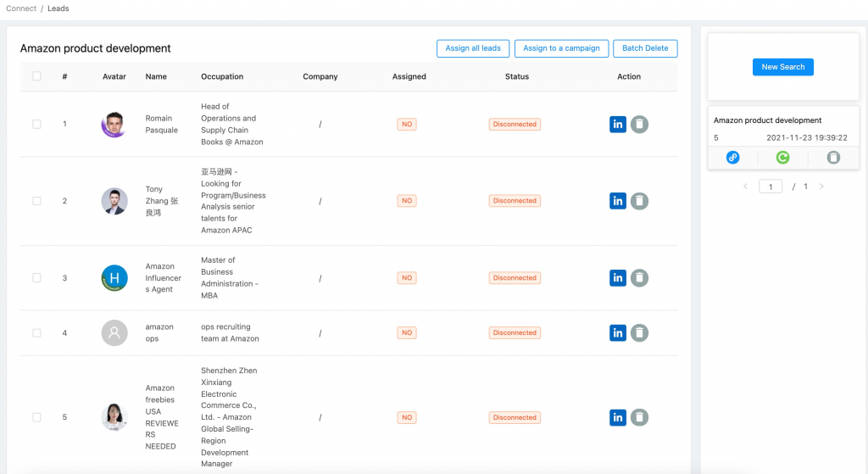Delete the amazon ops lead
This screenshot has height=474, width=868.
[x=640, y=333]
